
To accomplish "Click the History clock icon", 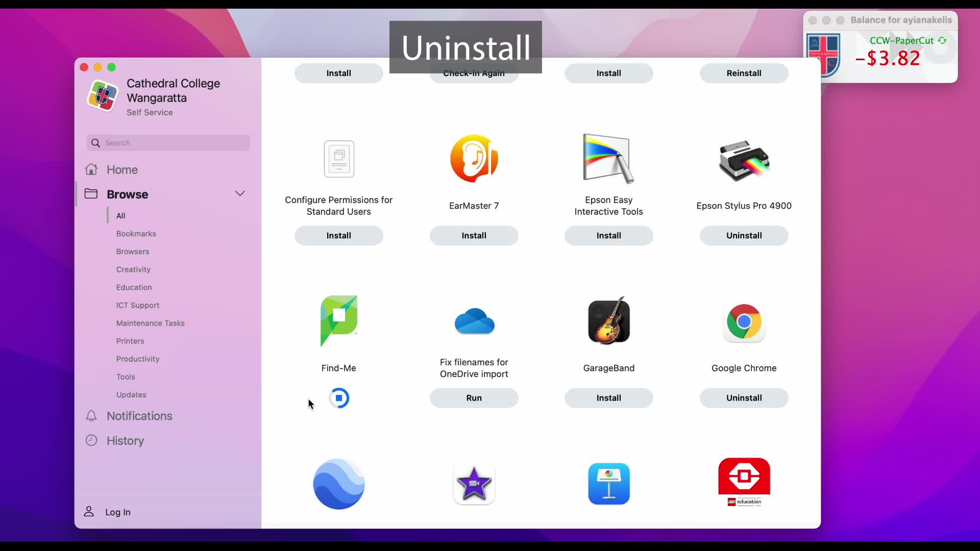I will tap(91, 440).
